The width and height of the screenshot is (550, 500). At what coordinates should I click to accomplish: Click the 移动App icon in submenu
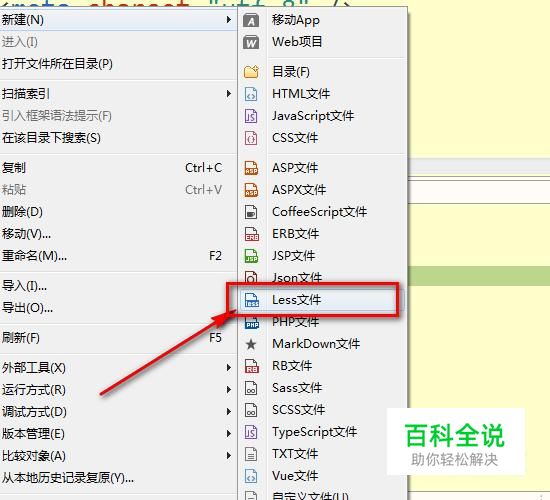pos(251,20)
